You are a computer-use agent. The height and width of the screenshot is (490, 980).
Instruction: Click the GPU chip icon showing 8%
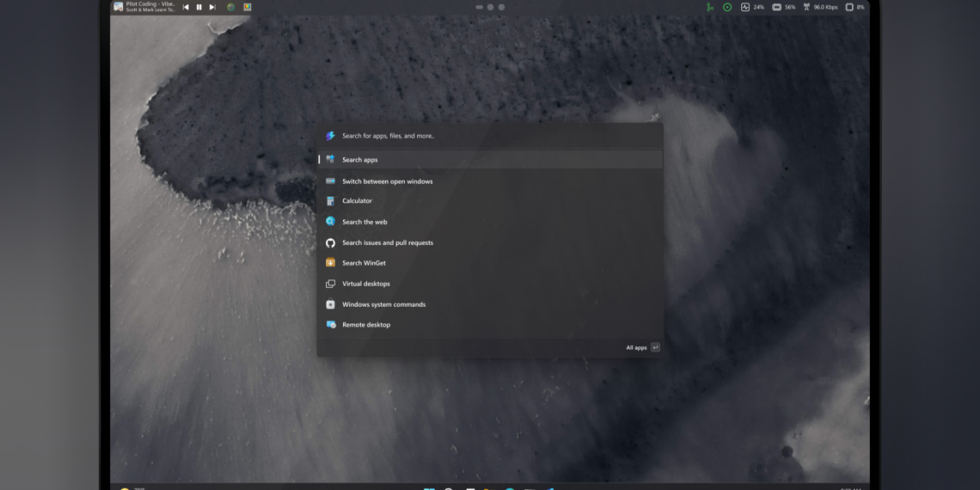point(849,7)
